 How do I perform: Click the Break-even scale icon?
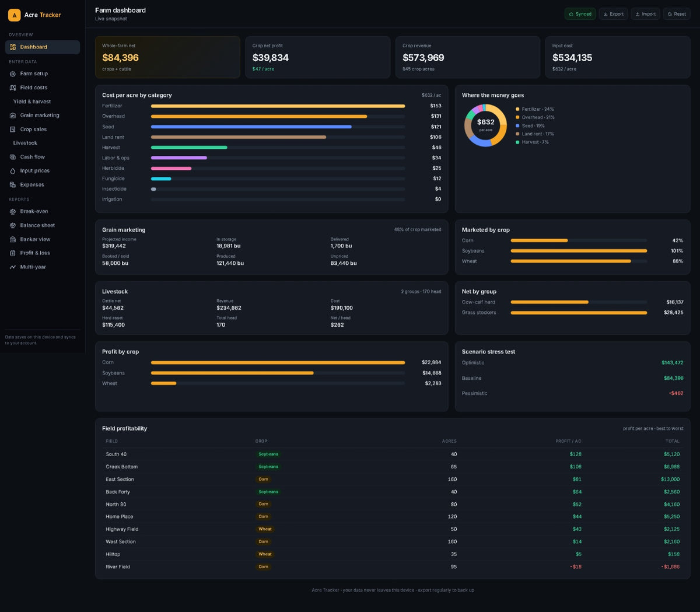point(13,212)
